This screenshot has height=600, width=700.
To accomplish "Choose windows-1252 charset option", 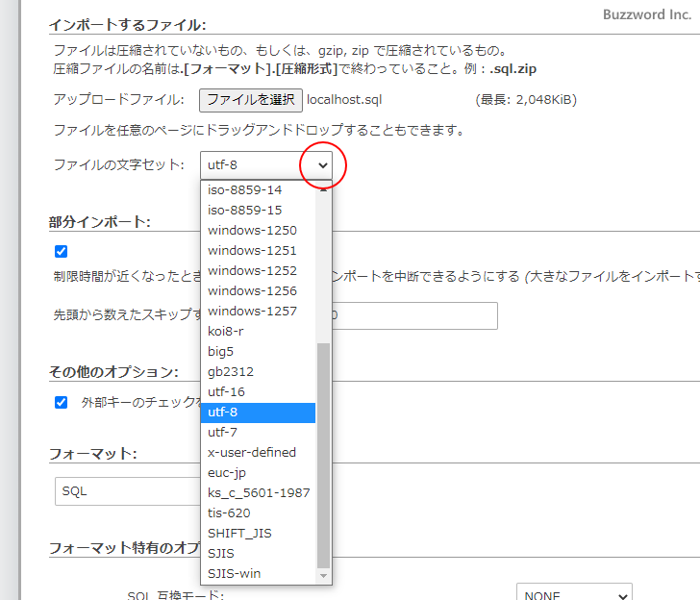I will coord(258,271).
